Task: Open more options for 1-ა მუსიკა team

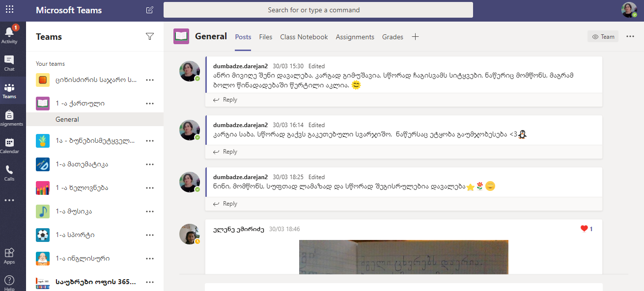Action: pos(150,212)
